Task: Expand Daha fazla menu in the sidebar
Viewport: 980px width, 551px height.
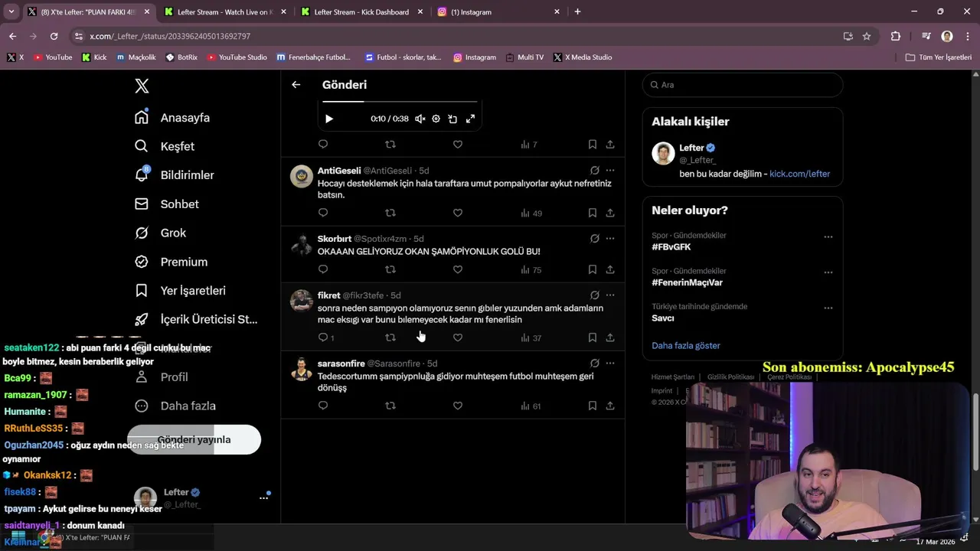Action: (x=175, y=406)
